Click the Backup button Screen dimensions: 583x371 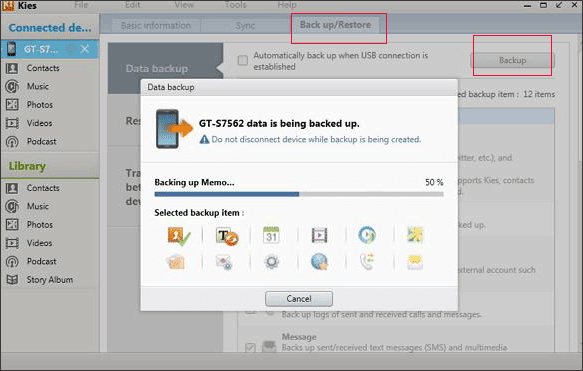pos(512,60)
